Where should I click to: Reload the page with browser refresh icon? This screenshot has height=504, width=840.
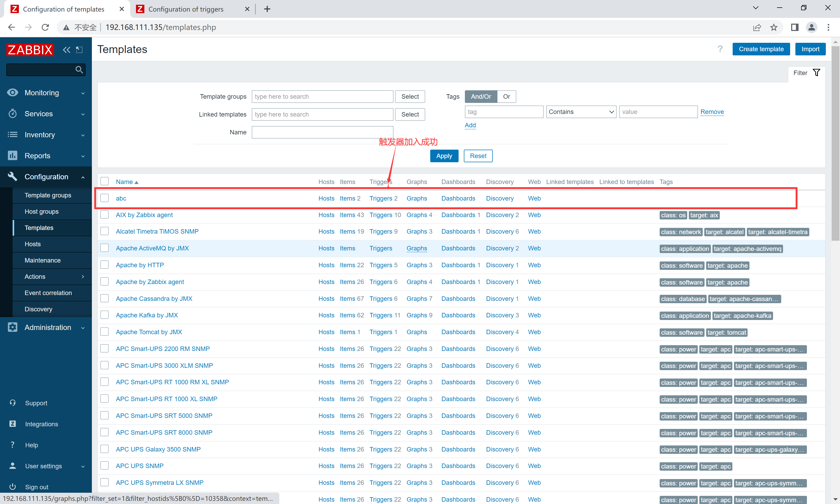[45, 27]
